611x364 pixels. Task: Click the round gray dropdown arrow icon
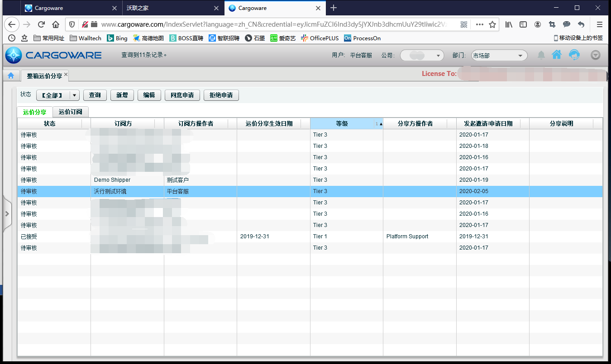pyautogui.click(x=596, y=55)
